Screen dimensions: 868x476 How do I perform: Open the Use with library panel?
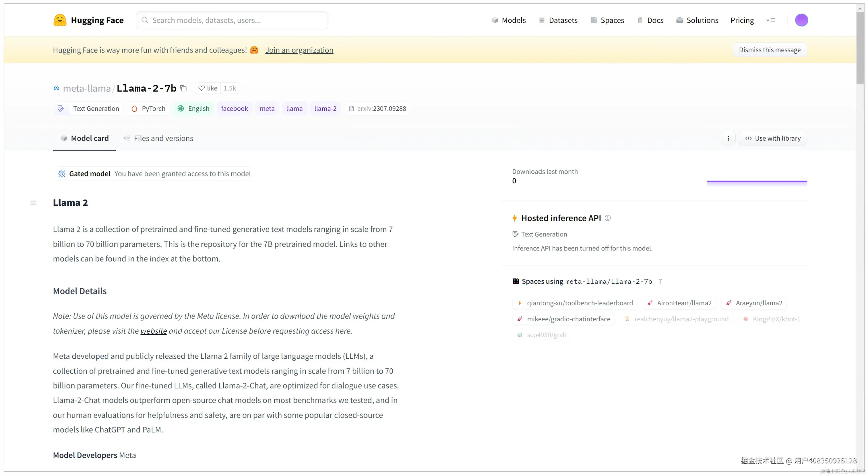click(x=773, y=139)
